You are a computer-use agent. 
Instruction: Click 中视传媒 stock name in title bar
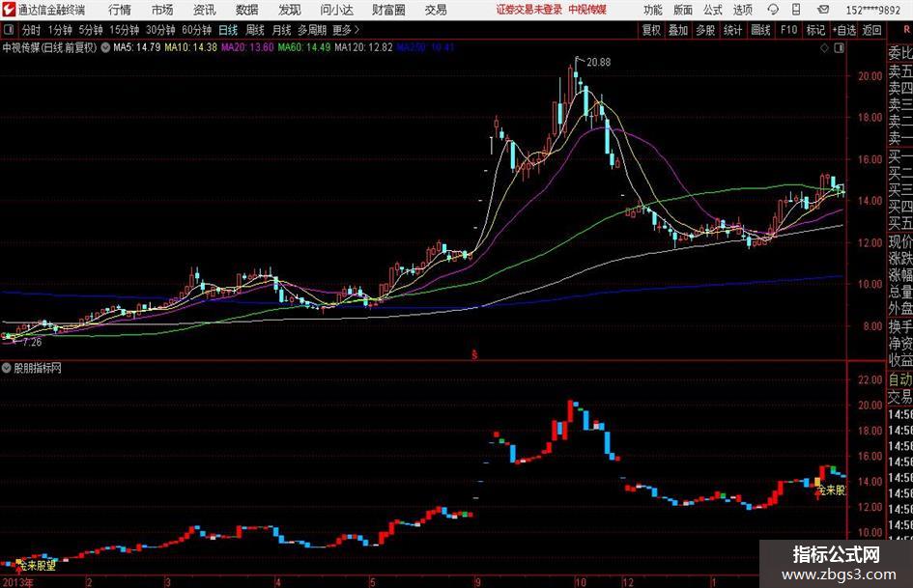(587, 10)
